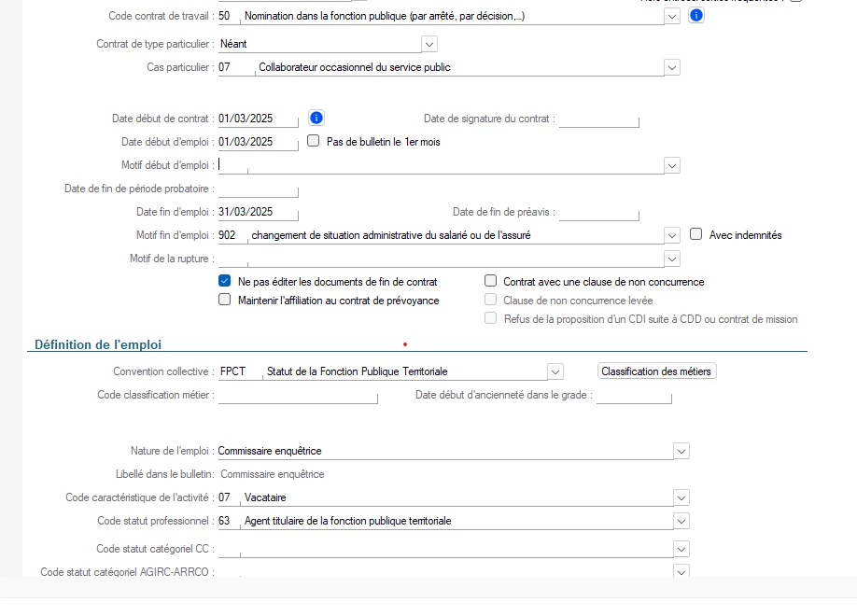Viewport: 857px width, 616px height.
Task: Click Motif fin d'emploi code 902 field
Action: [232, 235]
